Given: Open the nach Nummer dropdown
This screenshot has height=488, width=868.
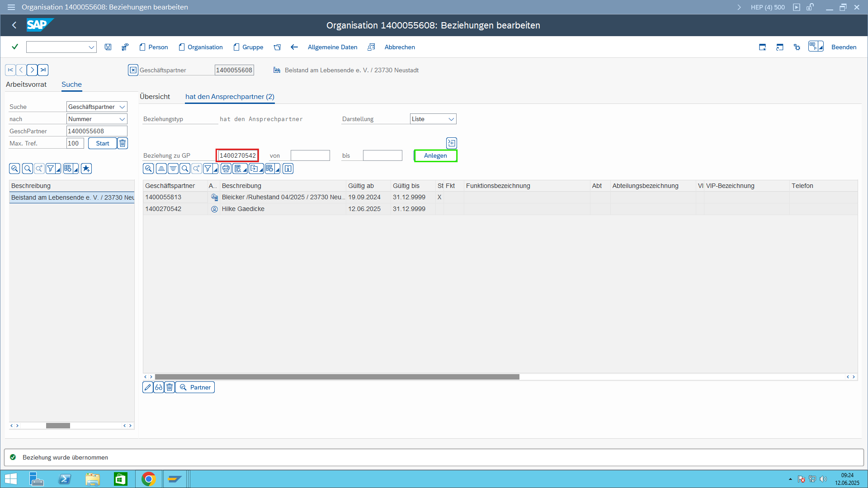Looking at the screenshot, I should (x=122, y=119).
